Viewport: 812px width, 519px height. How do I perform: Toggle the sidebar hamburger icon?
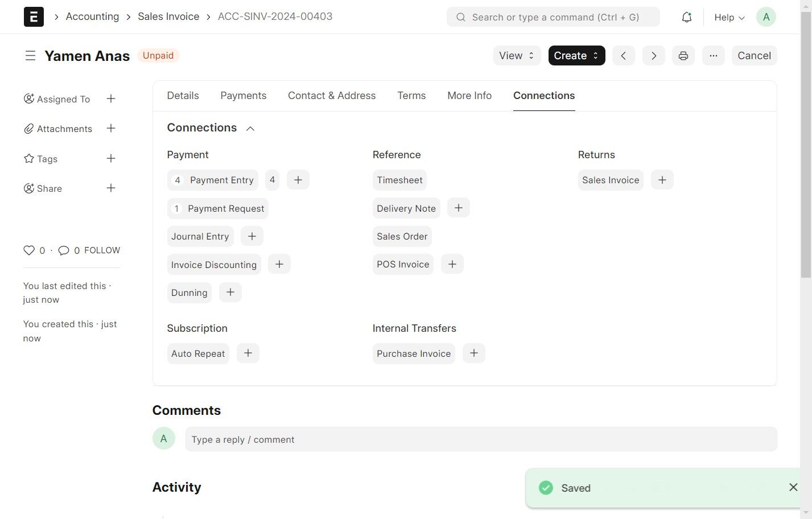coord(30,56)
